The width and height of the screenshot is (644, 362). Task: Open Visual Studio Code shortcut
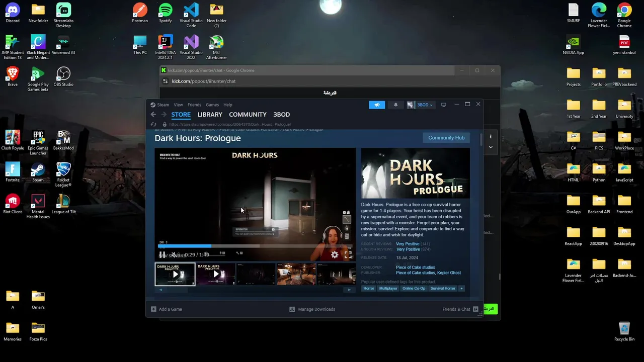191,15
